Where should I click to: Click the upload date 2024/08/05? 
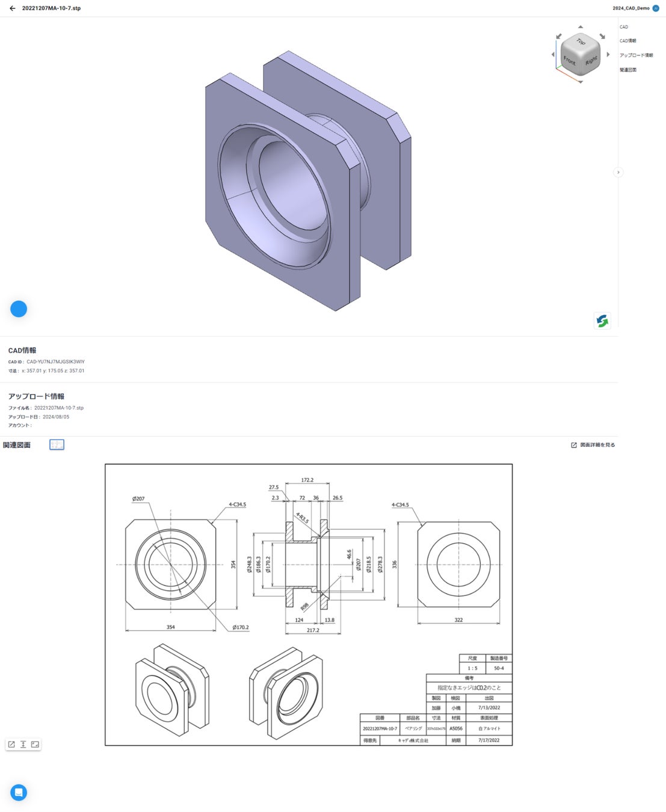56,417
